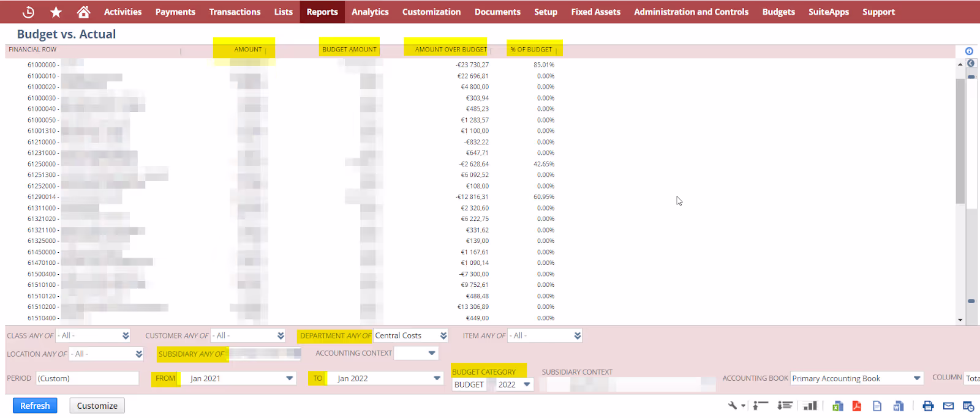Sort by Amount Over Budget header
Viewport: 980px width, 418px height.
[451, 50]
